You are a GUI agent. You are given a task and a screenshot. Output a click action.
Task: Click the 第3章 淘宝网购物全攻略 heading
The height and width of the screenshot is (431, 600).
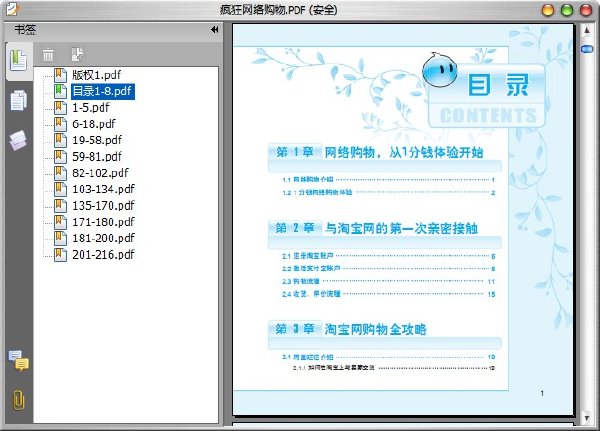point(351,329)
